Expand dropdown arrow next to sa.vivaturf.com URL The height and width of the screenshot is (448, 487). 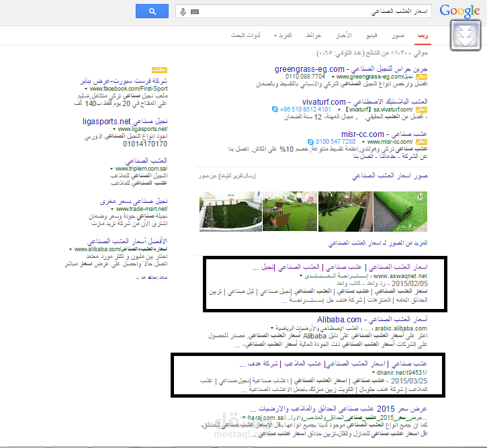tap(339, 109)
